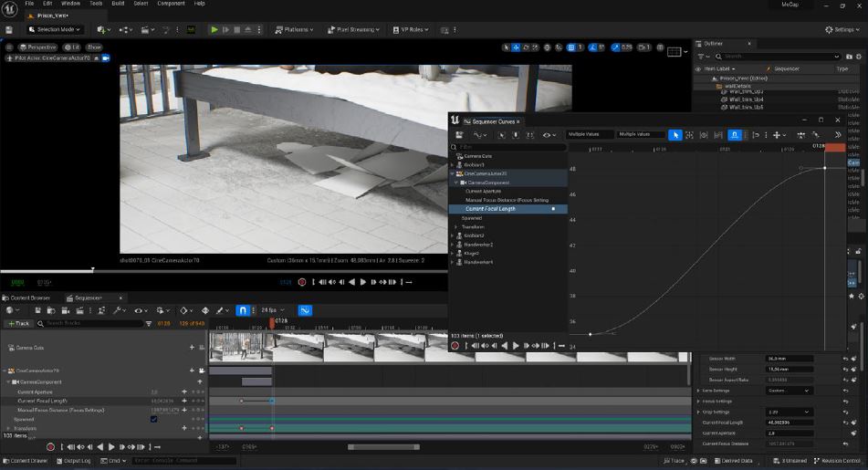Start Play In Editor with green play button
This screenshot has width=868, height=470.
click(x=214, y=30)
